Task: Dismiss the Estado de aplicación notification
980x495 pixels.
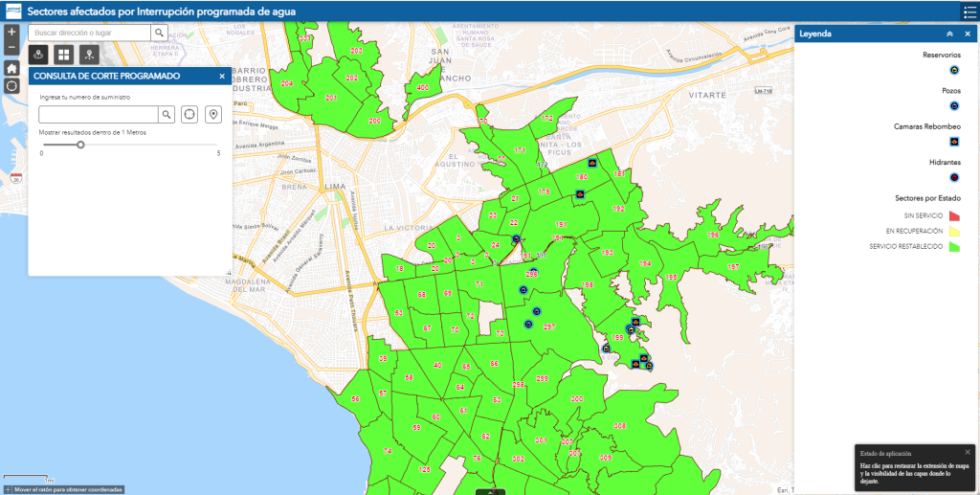Action: 968,452
